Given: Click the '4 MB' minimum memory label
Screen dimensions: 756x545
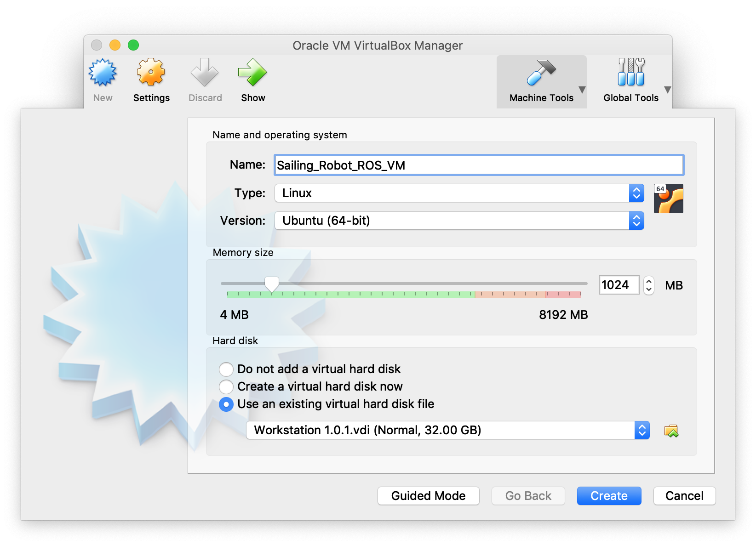Looking at the screenshot, I should tap(235, 315).
